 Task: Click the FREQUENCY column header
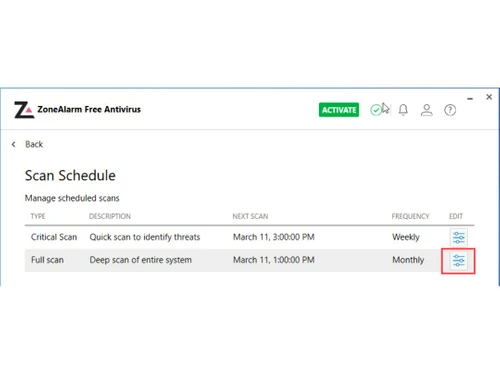410,216
